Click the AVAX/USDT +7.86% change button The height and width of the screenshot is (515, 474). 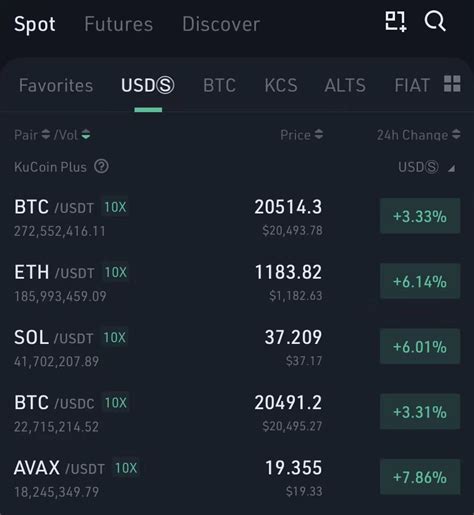pos(420,477)
